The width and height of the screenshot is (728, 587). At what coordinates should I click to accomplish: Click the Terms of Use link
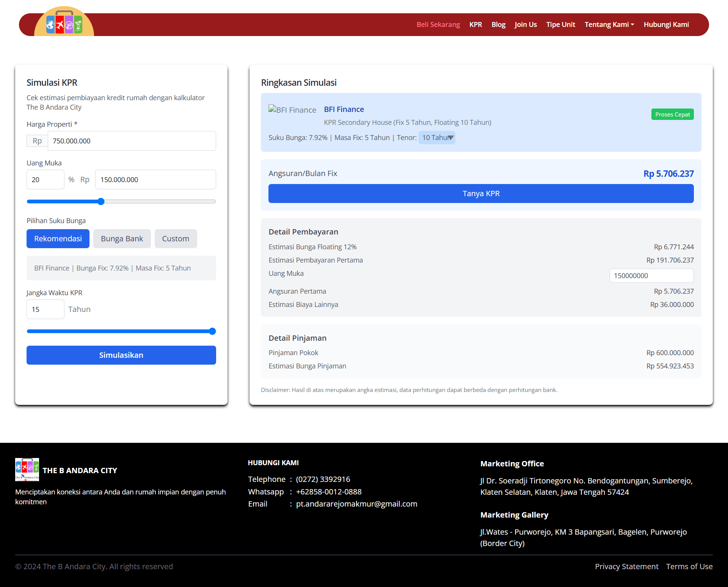click(x=689, y=566)
